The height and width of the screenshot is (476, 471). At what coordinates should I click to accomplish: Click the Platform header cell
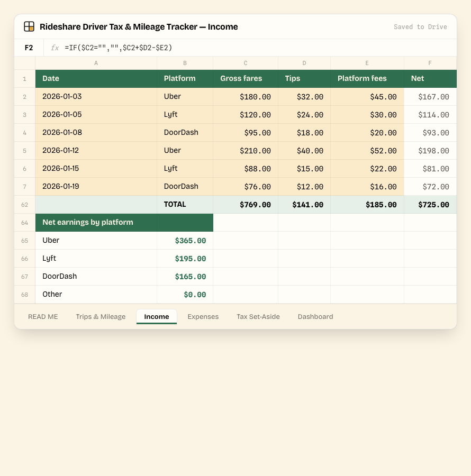[185, 79]
